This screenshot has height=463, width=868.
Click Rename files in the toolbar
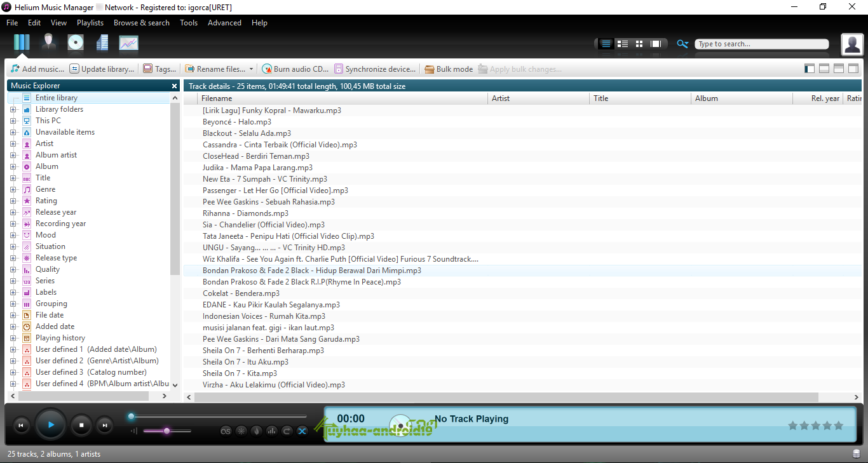[x=215, y=69]
